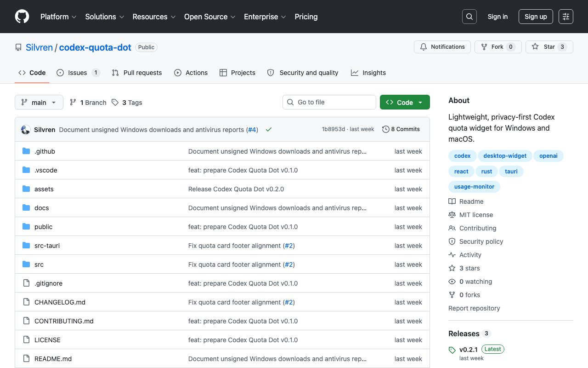
Task: View the 0 forks link
Action: coord(464,295)
